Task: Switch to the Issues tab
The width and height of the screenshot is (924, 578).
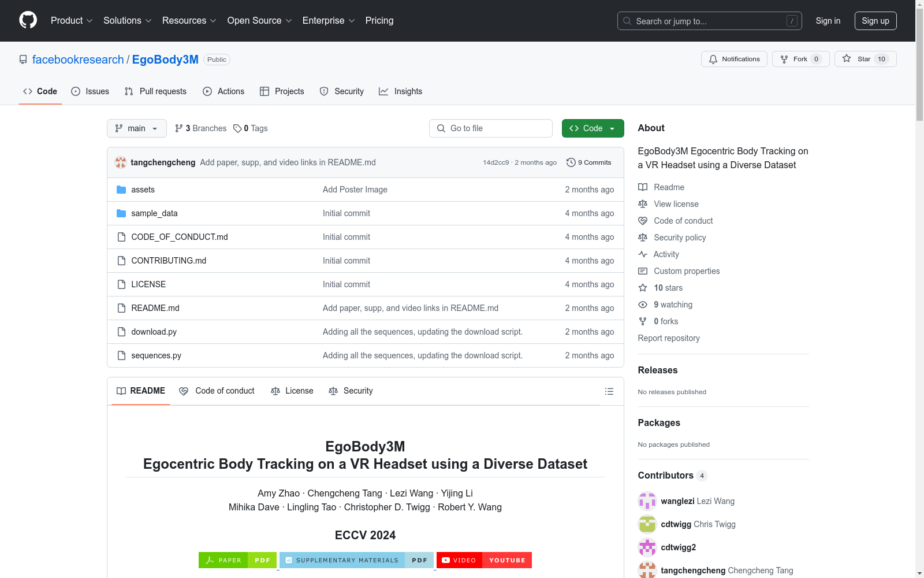Action: [90, 91]
